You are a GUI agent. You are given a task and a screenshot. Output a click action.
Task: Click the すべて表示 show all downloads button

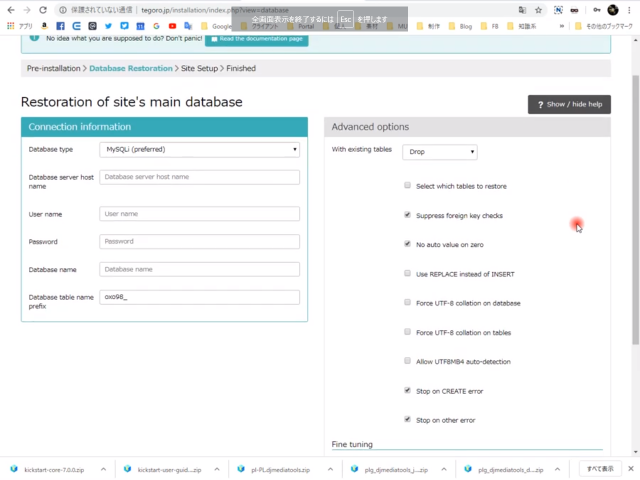[x=600, y=468]
